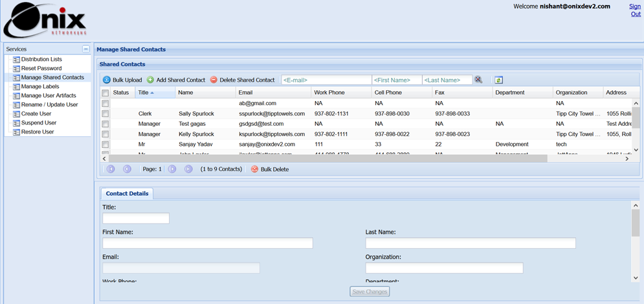Viewport: 644px width, 304px height.
Task: Open Manage User Artifacts service
Action: (x=49, y=96)
